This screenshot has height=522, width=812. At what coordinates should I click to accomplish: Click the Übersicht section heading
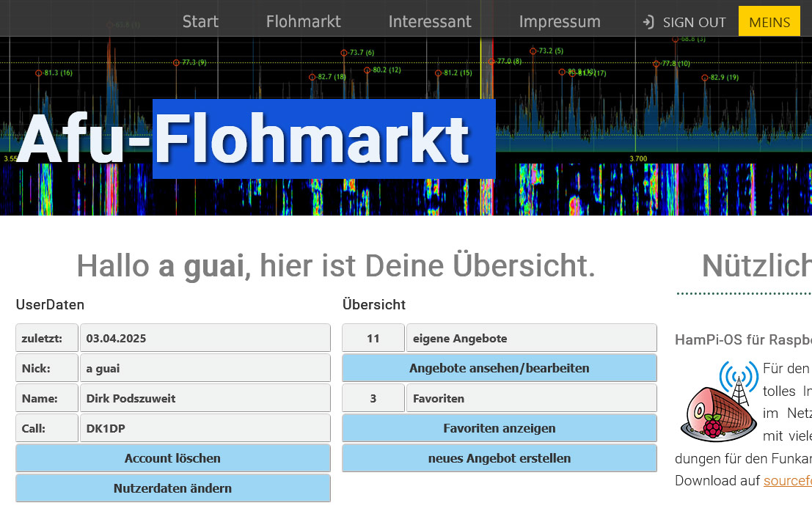point(374,304)
